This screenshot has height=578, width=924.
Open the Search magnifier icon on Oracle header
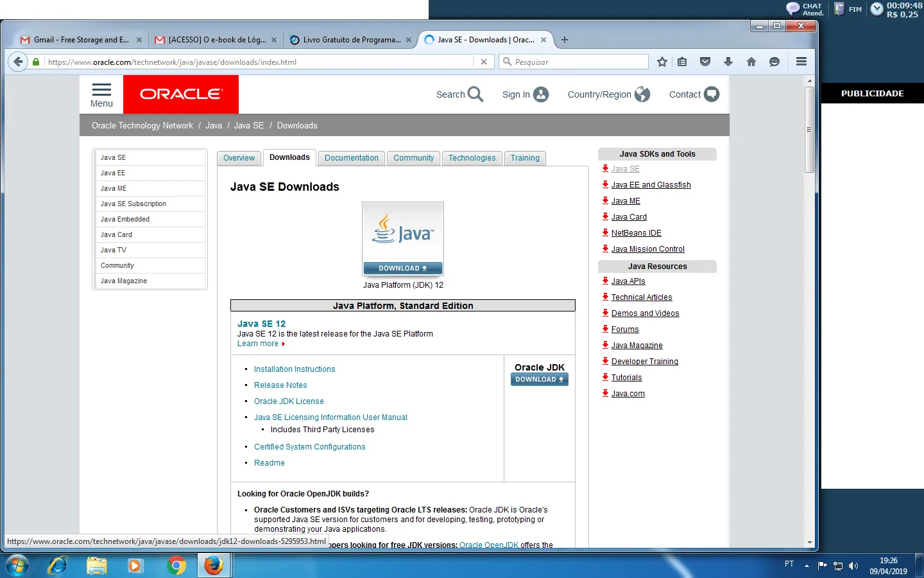(x=475, y=94)
